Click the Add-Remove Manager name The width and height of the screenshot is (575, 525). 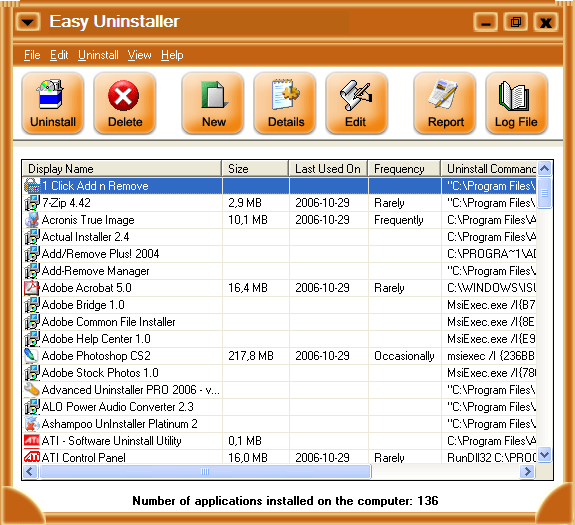96,271
